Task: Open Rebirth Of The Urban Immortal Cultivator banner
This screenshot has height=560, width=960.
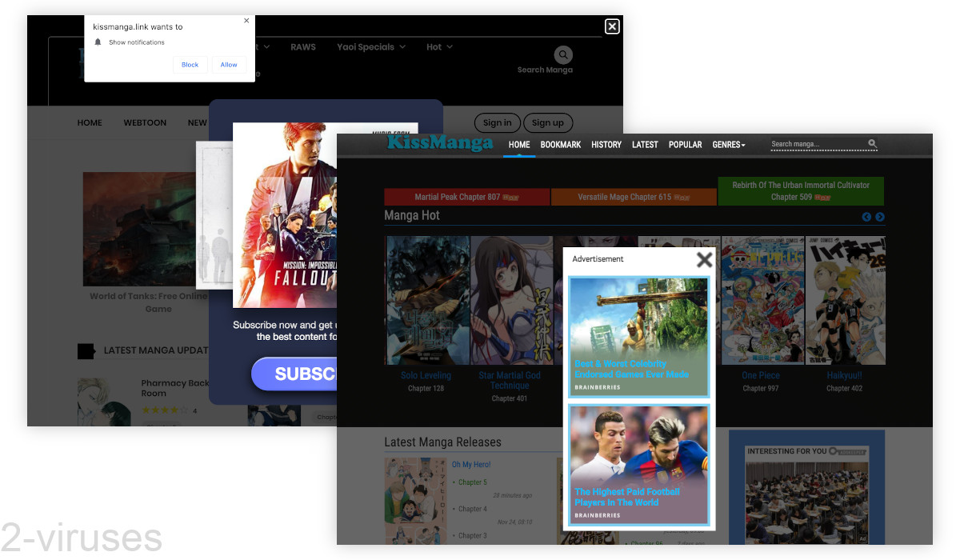Action: coord(801,191)
